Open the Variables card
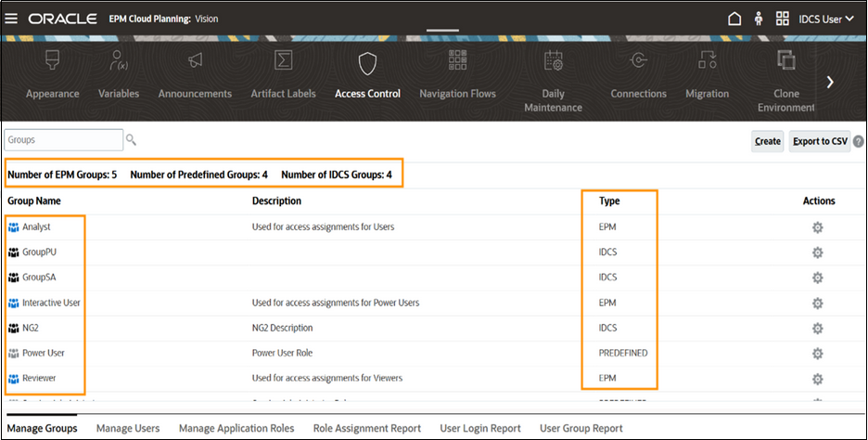Viewport: 868px width, 440px height. (119, 75)
